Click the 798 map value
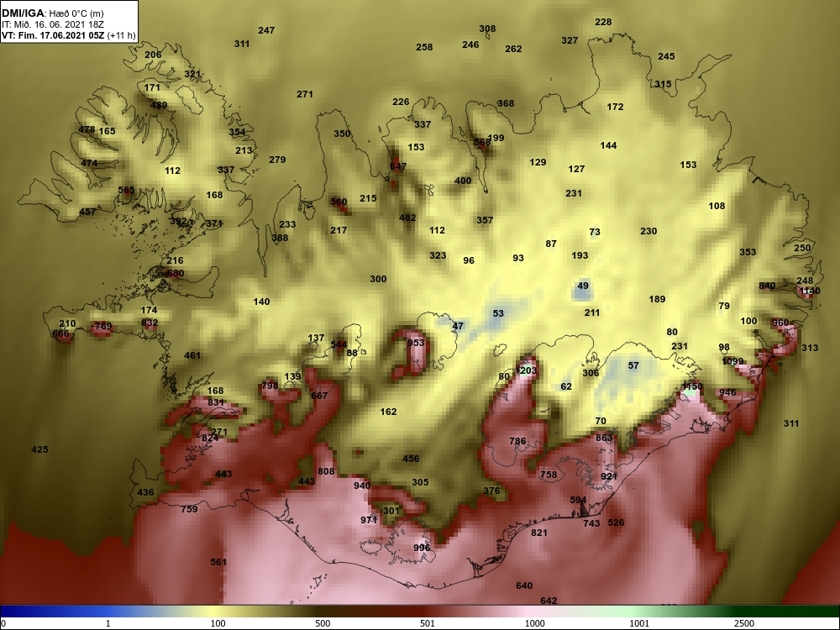The height and width of the screenshot is (630, 840). pos(270,386)
